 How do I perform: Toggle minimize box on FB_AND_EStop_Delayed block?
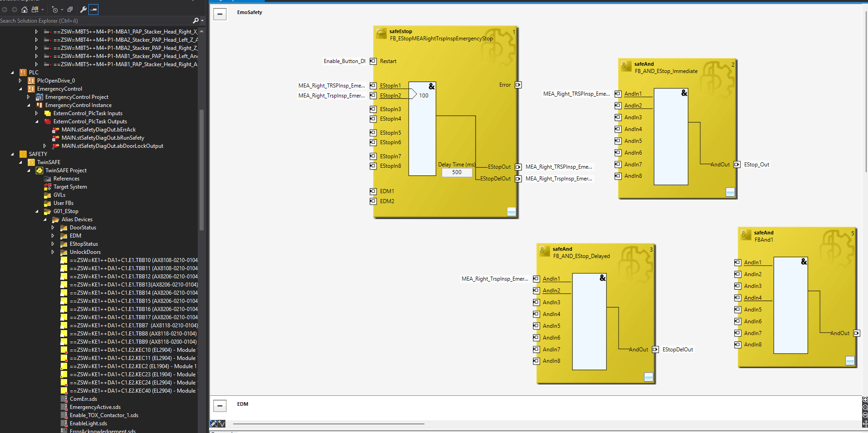(x=649, y=377)
